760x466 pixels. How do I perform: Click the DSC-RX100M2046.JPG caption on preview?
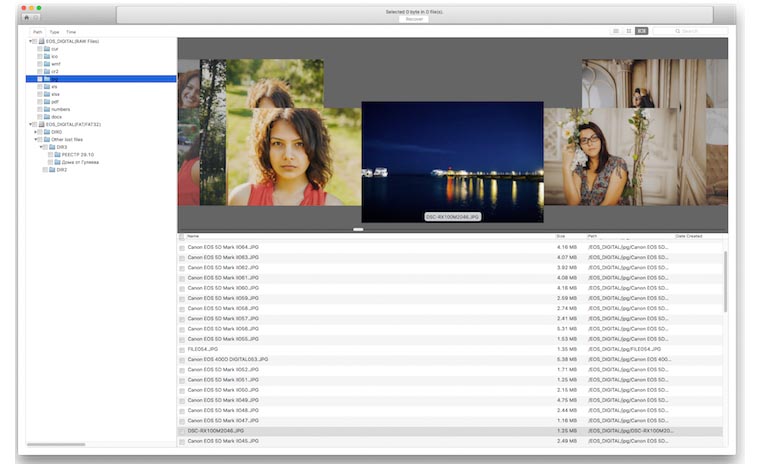[x=453, y=217]
